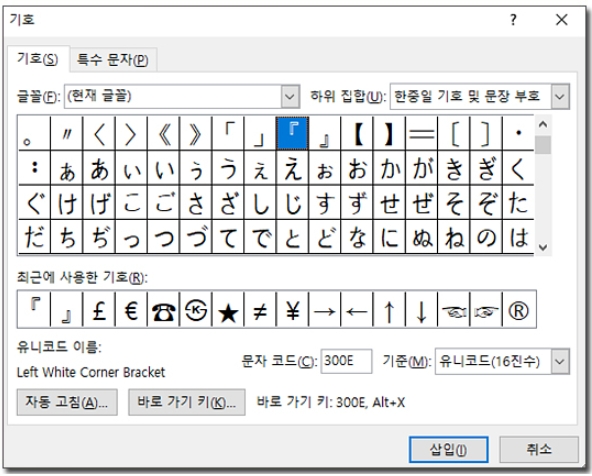The image size is (592, 476).
Task: Open the 자동 고침 AutoCorrect button
Action: pyautogui.click(x=67, y=402)
